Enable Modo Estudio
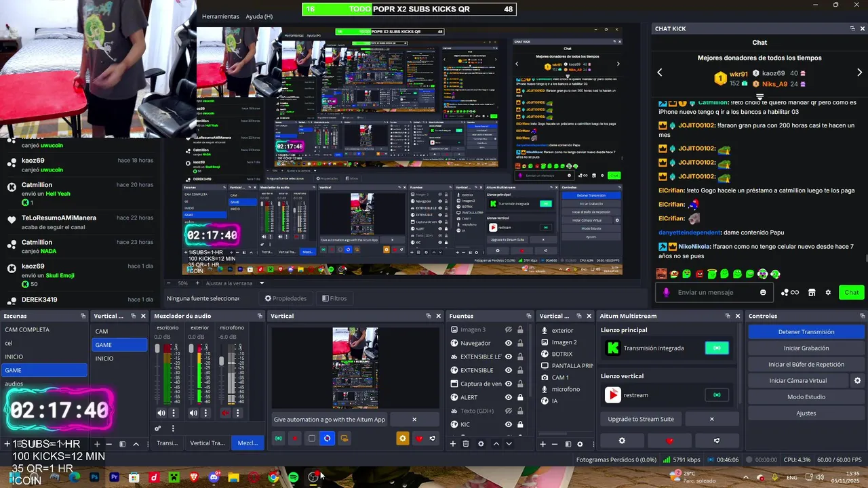This screenshot has height=488, width=868. pyautogui.click(x=806, y=397)
